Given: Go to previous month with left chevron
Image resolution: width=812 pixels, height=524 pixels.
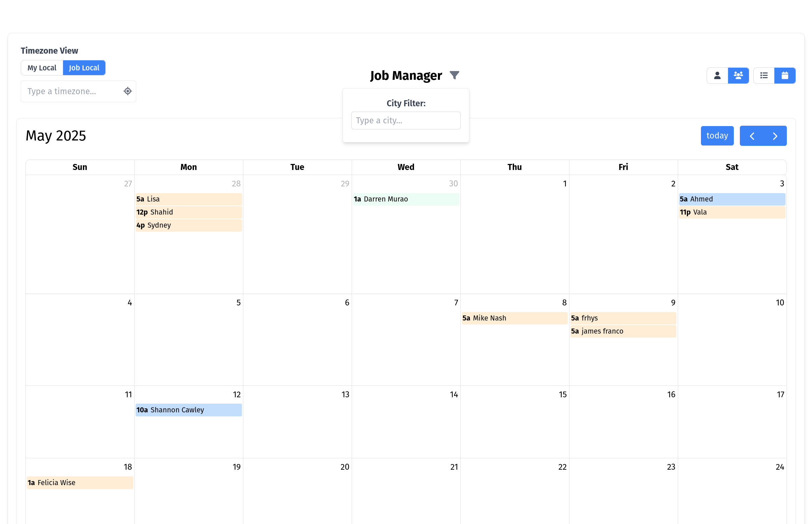Looking at the screenshot, I should 752,135.
